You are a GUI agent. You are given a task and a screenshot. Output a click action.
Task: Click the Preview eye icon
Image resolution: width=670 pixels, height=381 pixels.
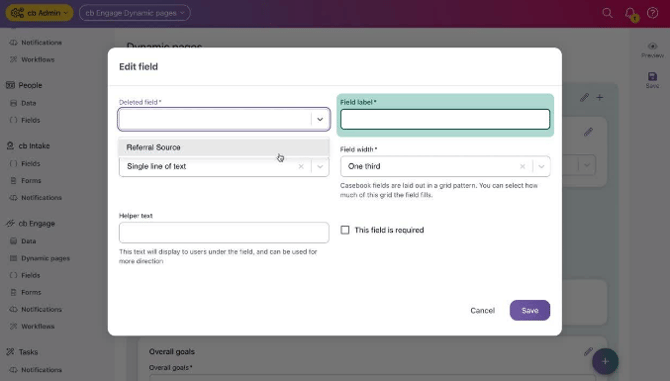pos(652,46)
